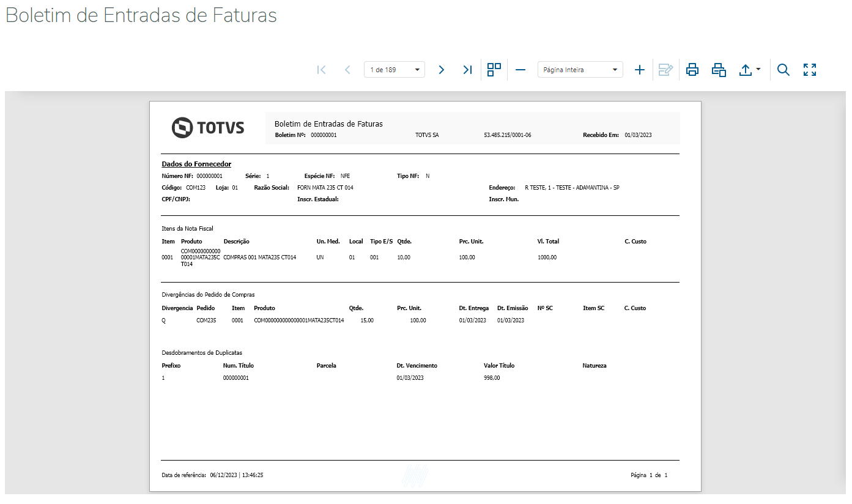Zoom in with the plus icon
Viewport: 852px width, 504px height.
pyautogui.click(x=640, y=70)
